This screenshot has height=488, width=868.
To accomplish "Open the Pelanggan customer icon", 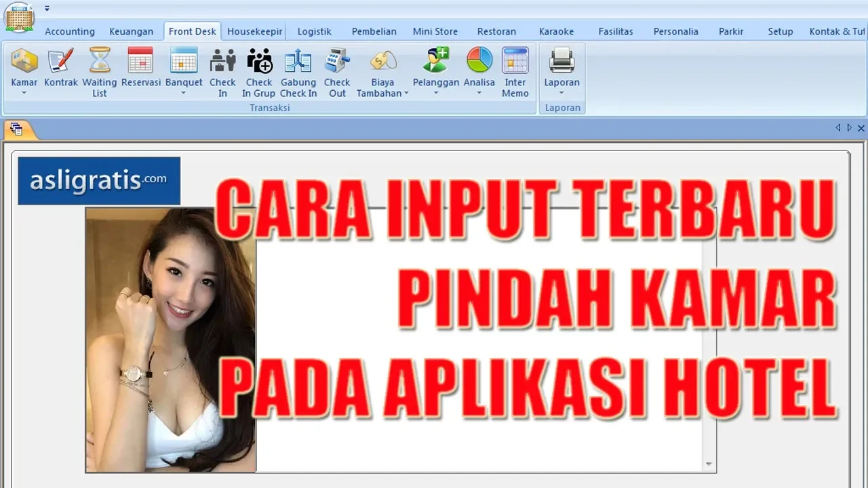I will (436, 61).
